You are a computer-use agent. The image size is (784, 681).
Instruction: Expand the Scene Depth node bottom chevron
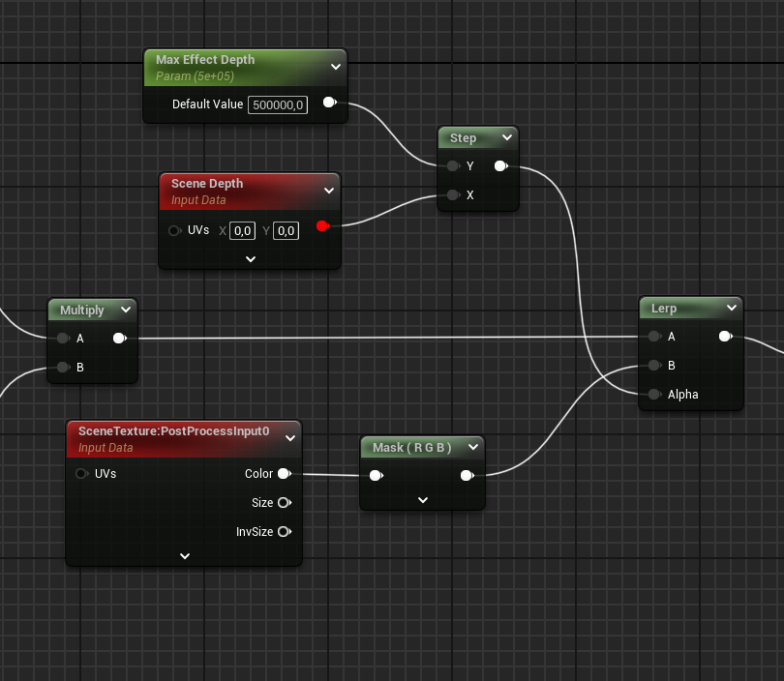pos(250,258)
